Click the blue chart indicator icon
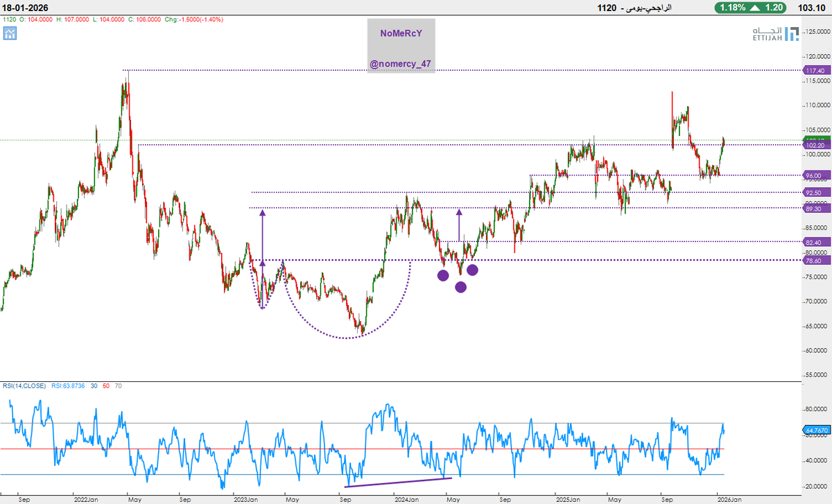 coord(9,33)
